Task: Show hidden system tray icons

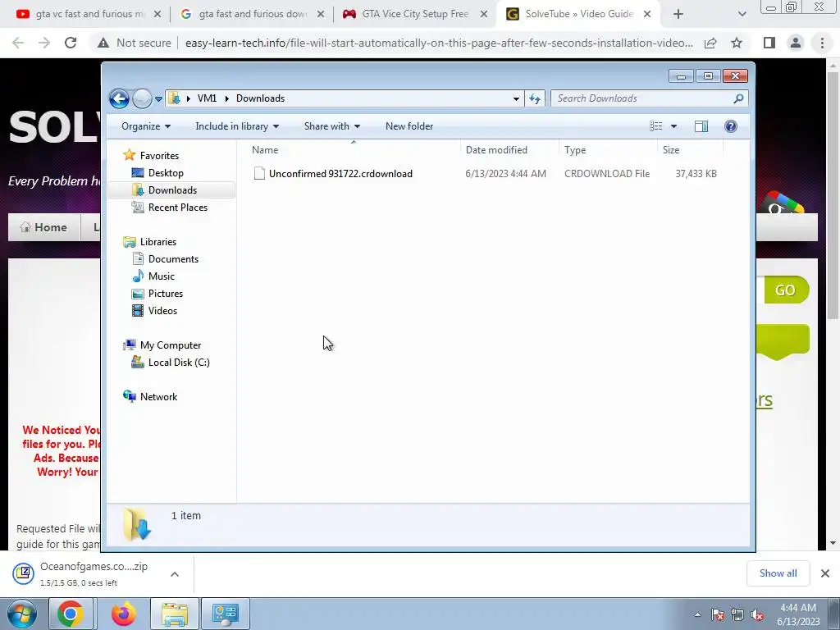Action: (x=697, y=614)
